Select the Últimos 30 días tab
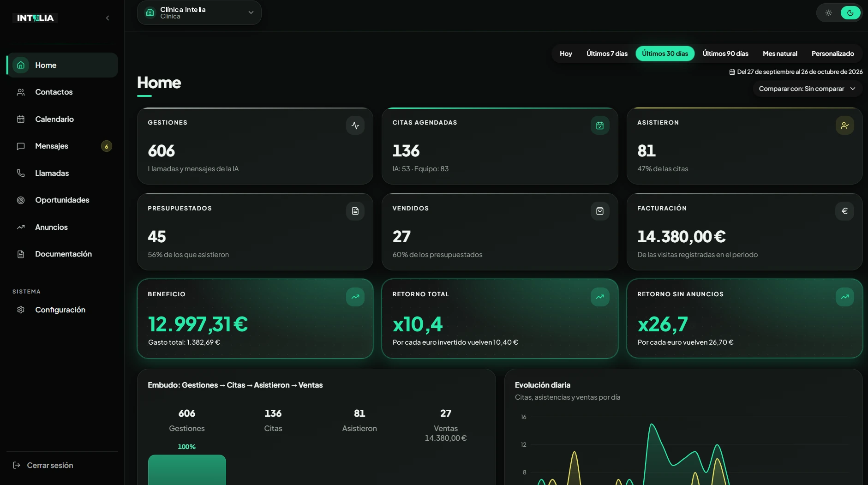868x485 pixels. [x=665, y=54]
